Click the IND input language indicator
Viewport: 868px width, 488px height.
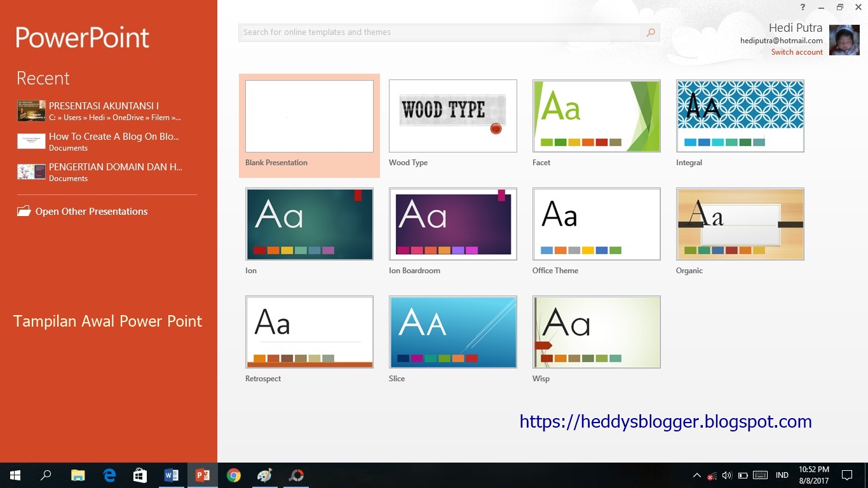click(x=782, y=475)
